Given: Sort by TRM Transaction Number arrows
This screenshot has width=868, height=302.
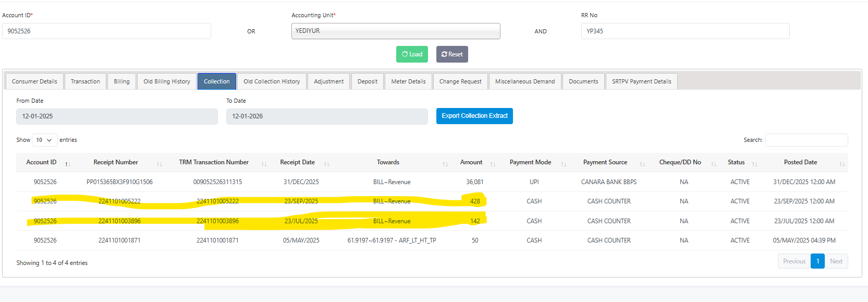Looking at the screenshot, I should tap(264, 164).
